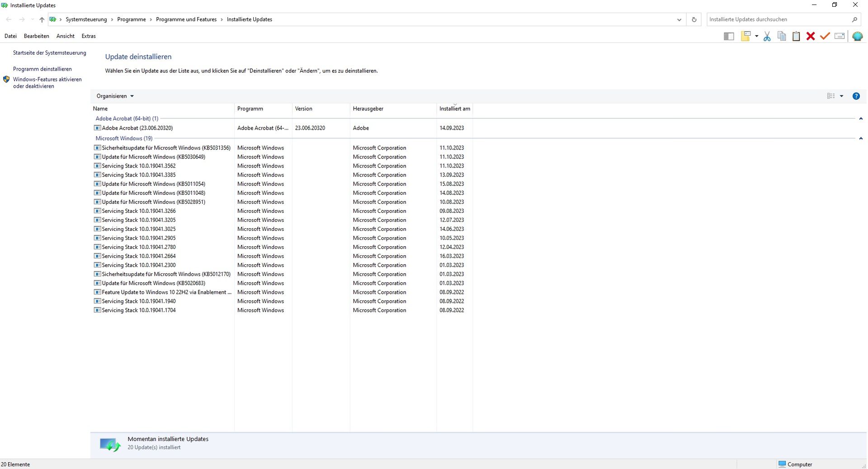
Task: Open the Ansicht menu
Action: [65, 36]
